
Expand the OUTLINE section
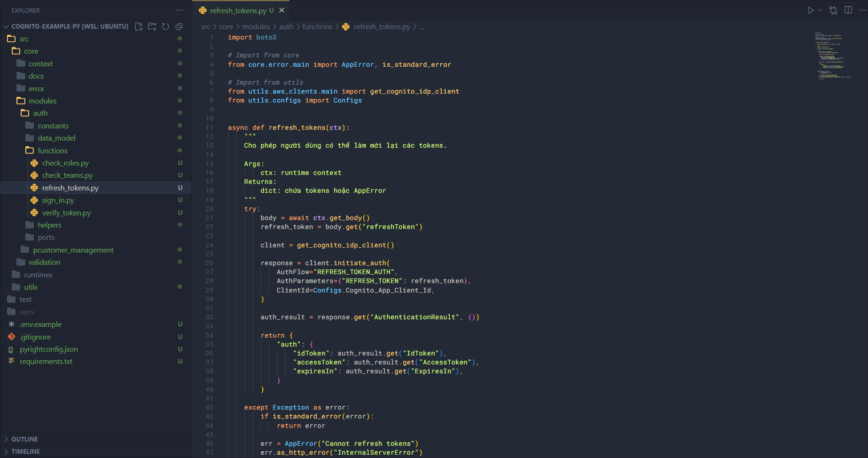click(x=24, y=439)
